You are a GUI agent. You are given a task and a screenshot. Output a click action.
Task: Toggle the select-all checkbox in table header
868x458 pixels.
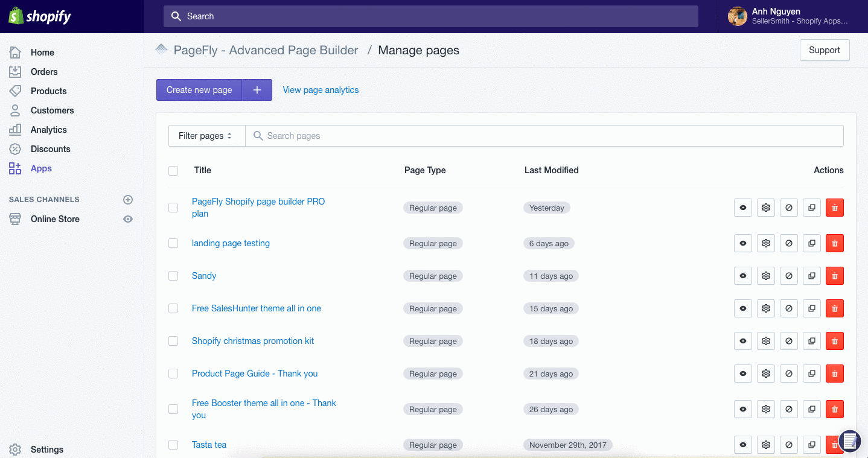pos(173,171)
